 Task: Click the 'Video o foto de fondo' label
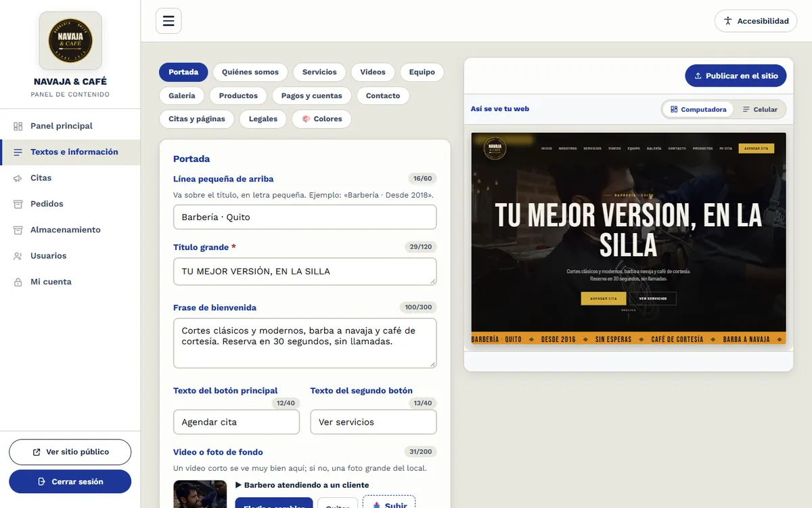coord(218,452)
